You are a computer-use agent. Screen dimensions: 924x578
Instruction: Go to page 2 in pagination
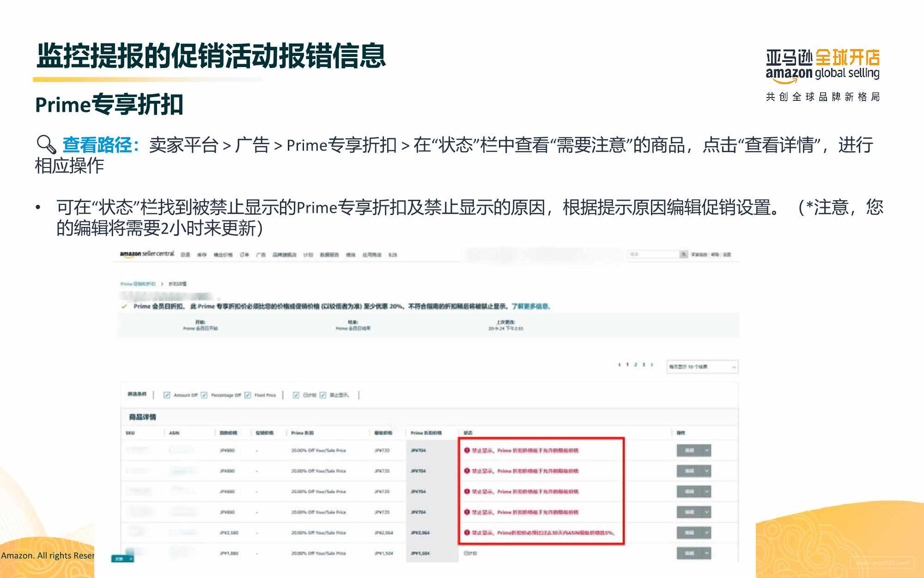pos(636,365)
